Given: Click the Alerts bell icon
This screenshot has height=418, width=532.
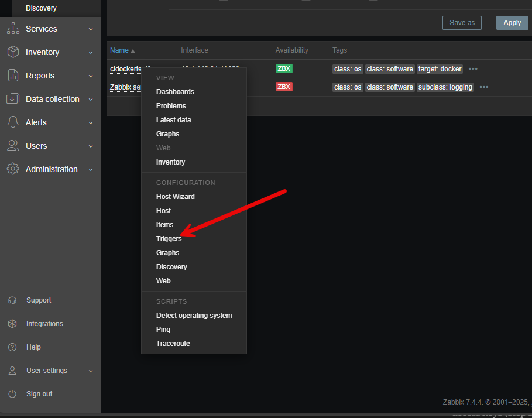Looking at the screenshot, I should click(x=13, y=122).
